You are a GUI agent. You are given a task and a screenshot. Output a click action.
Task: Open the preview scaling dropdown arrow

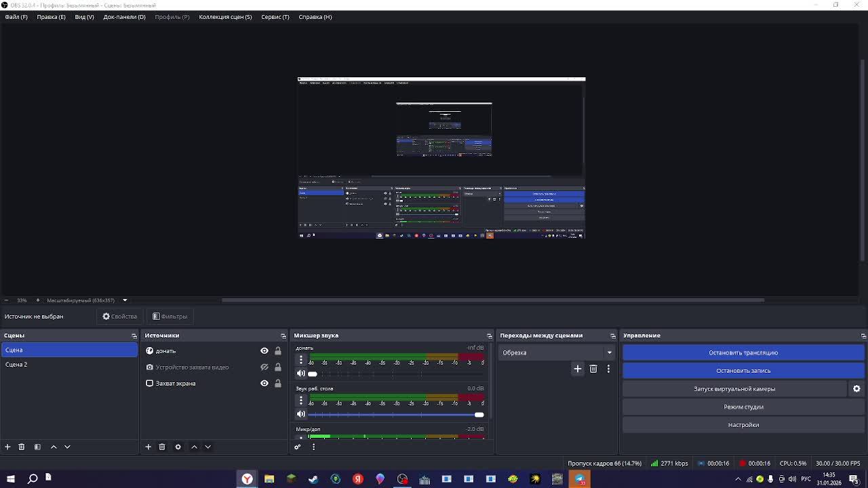pyautogui.click(x=125, y=300)
